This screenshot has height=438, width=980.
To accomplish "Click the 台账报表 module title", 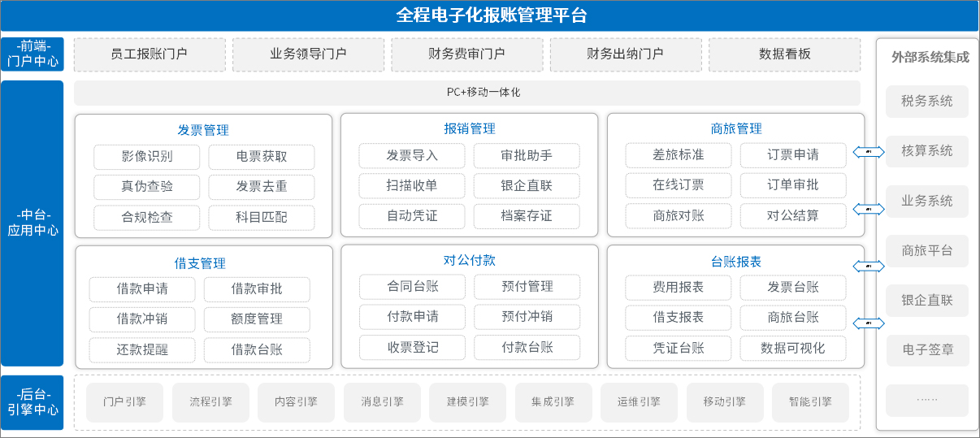I will click(735, 262).
